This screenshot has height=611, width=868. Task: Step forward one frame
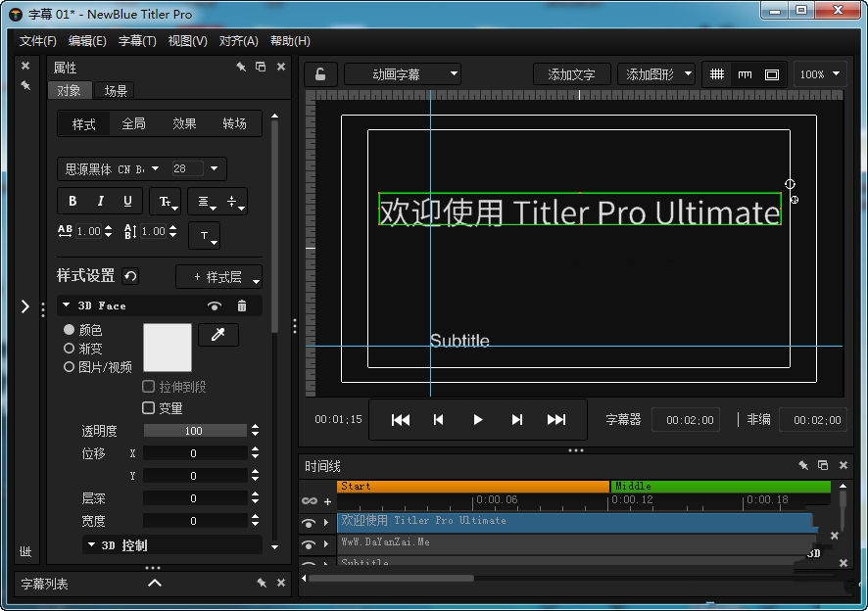[517, 419]
